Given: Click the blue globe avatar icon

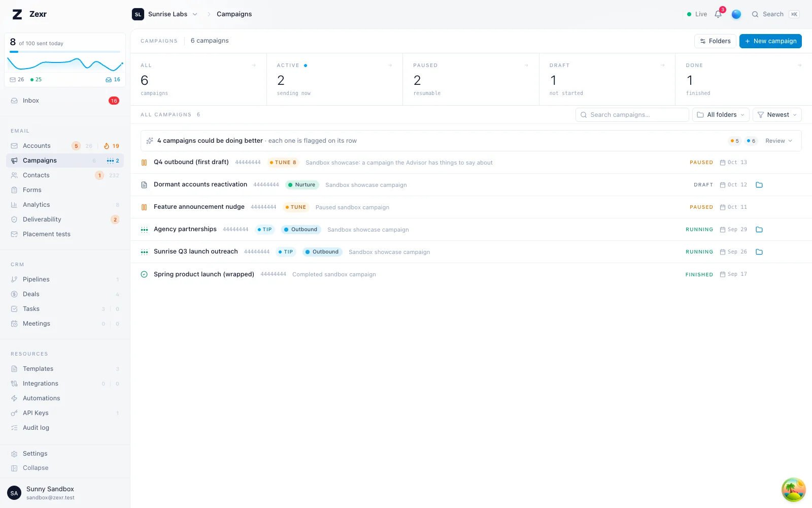Looking at the screenshot, I should coord(736,14).
